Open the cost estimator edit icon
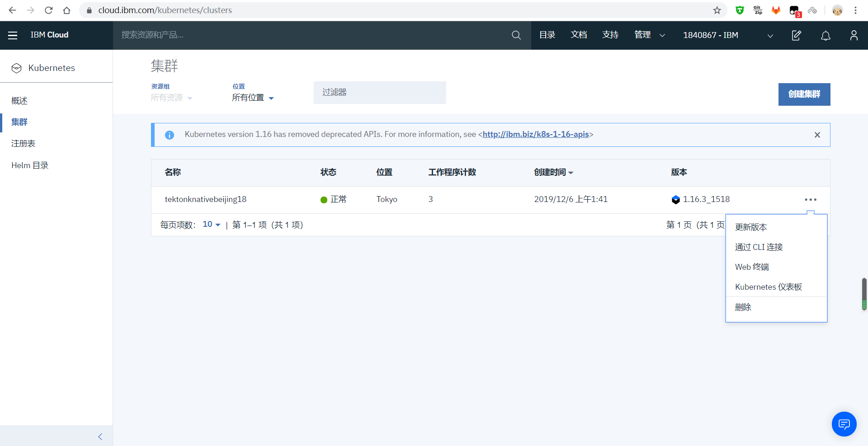868x446 pixels. pos(797,35)
